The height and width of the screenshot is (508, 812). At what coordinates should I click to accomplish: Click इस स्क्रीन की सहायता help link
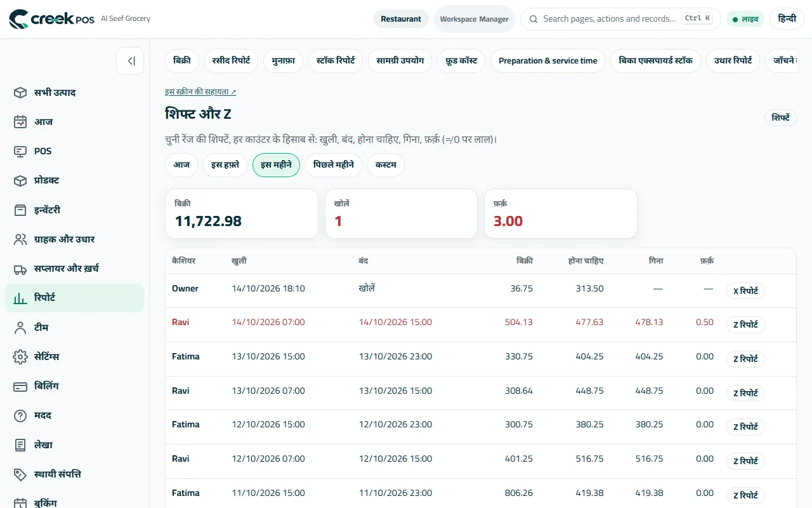point(200,92)
